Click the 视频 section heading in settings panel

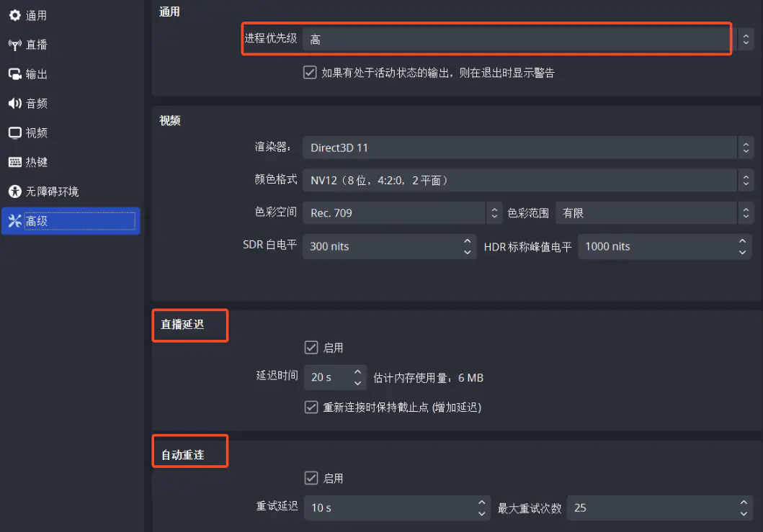pyautogui.click(x=170, y=120)
